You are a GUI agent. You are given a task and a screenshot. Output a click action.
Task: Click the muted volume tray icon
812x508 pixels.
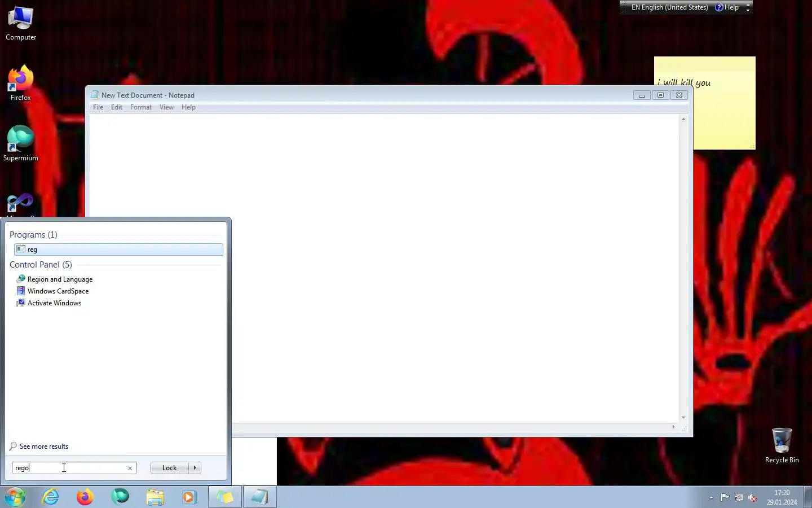click(752, 497)
